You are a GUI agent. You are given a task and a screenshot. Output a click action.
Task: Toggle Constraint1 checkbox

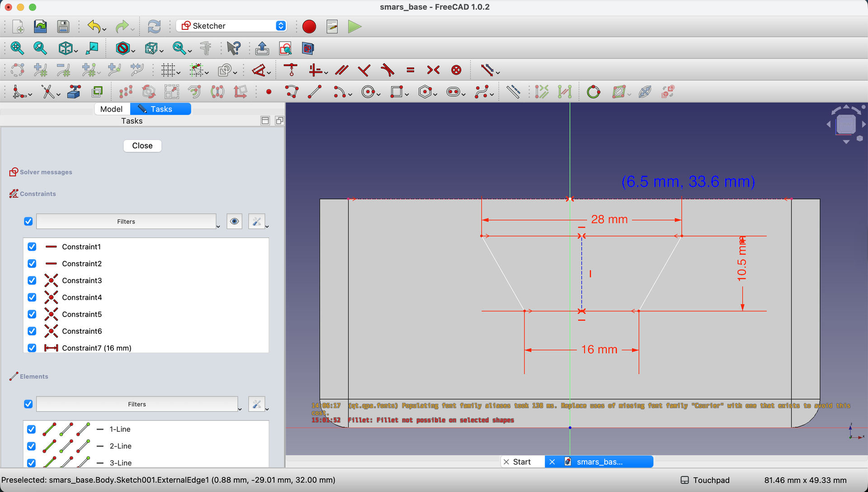point(32,247)
